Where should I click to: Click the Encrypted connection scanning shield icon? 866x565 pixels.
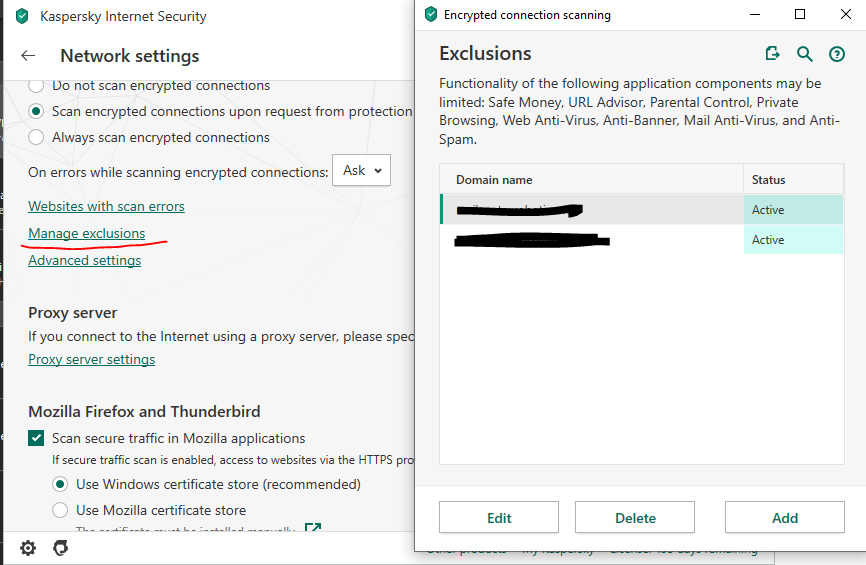[431, 15]
